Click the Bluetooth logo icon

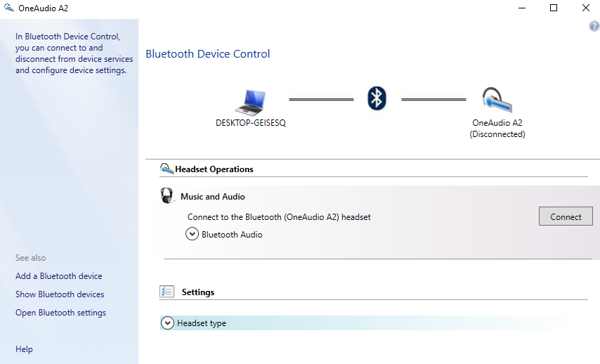377,98
